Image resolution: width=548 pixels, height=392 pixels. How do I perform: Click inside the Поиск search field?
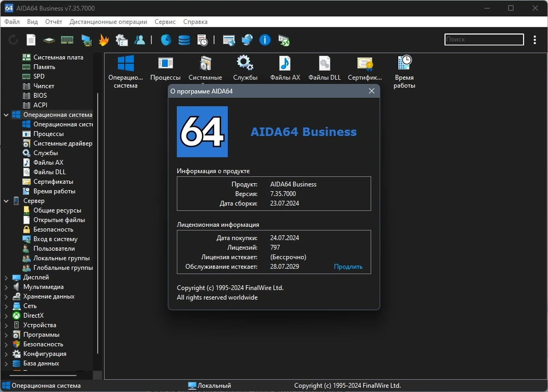pos(484,39)
